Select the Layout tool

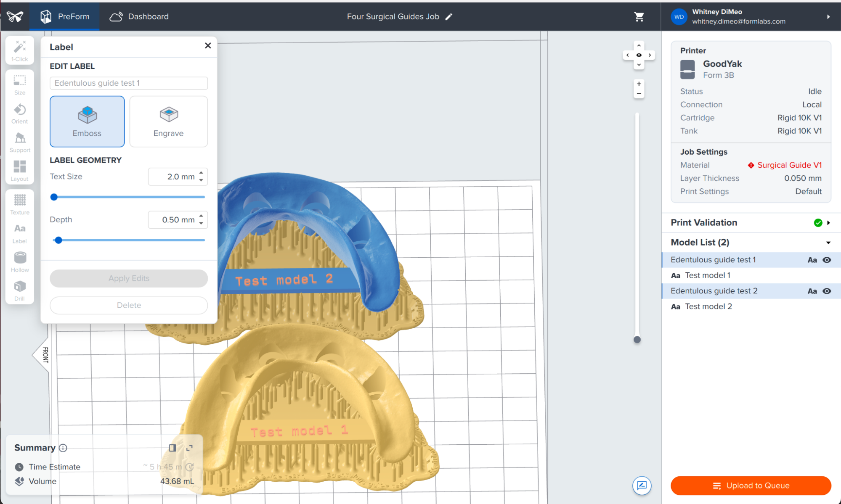(19, 170)
